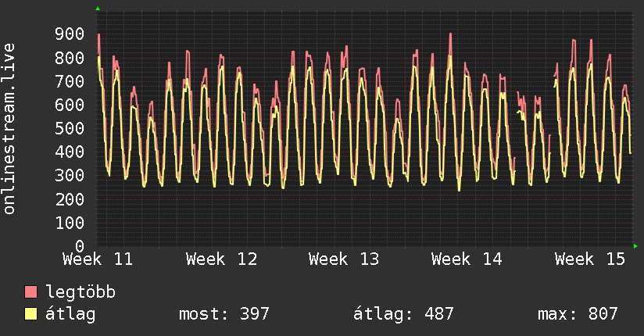This screenshot has width=644, height=336.
Task: Click the legtöbb legend label
Action: pos(80,292)
